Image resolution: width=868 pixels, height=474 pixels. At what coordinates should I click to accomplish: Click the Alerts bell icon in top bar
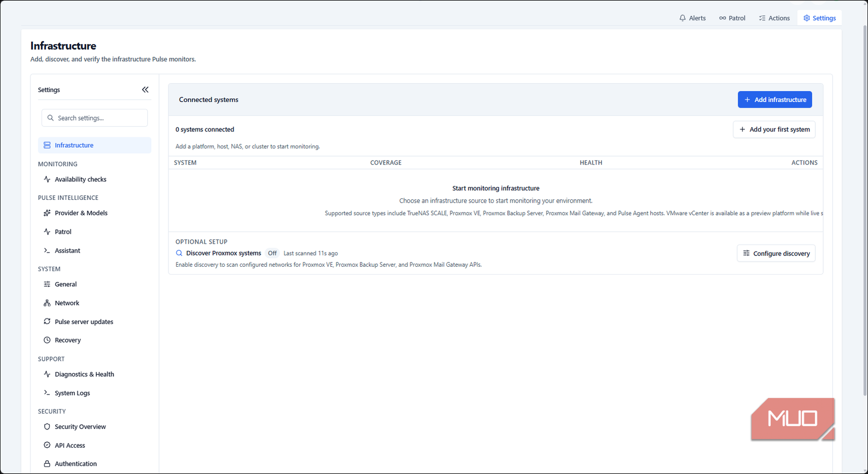tap(682, 18)
